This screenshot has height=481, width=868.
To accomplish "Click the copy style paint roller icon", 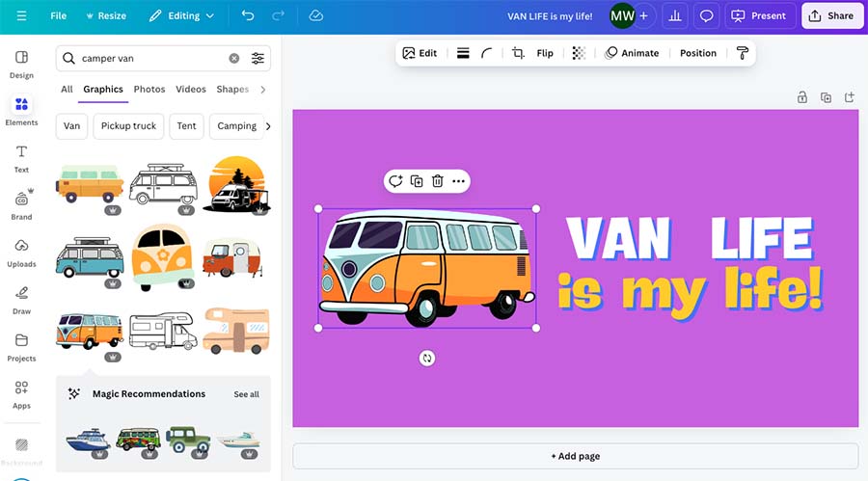I will pyautogui.click(x=743, y=53).
